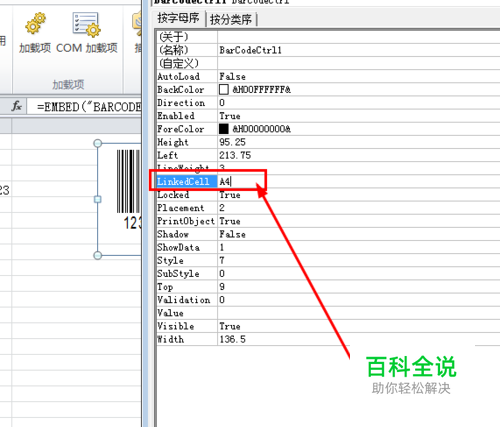Switch to the 按分类序 tab
Viewport: 500px width, 427px height.
(231, 19)
